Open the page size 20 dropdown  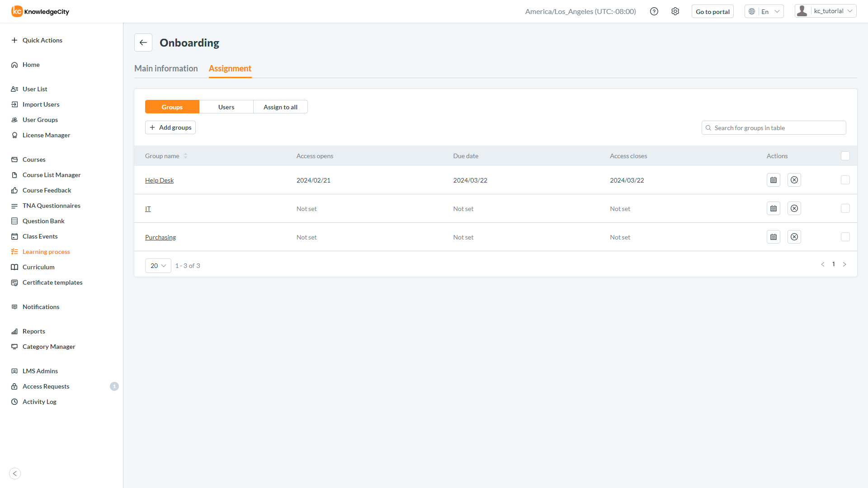pos(158,266)
